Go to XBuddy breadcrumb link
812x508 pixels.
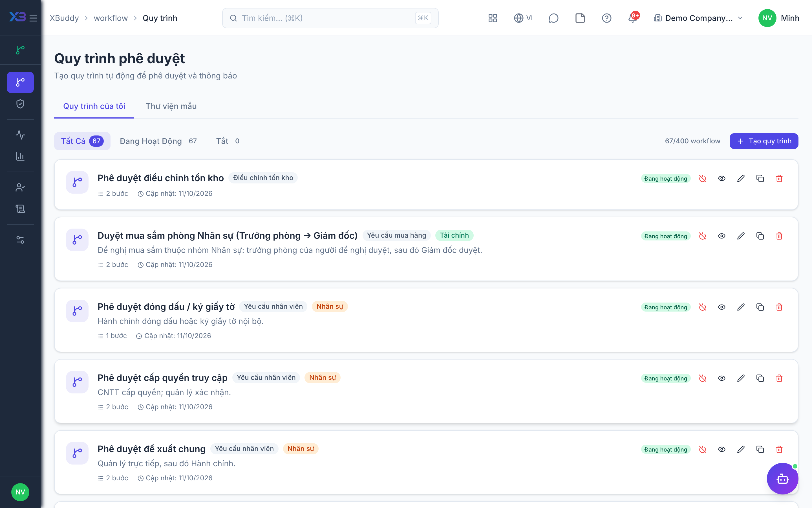pyautogui.click(x=64, y=18)
